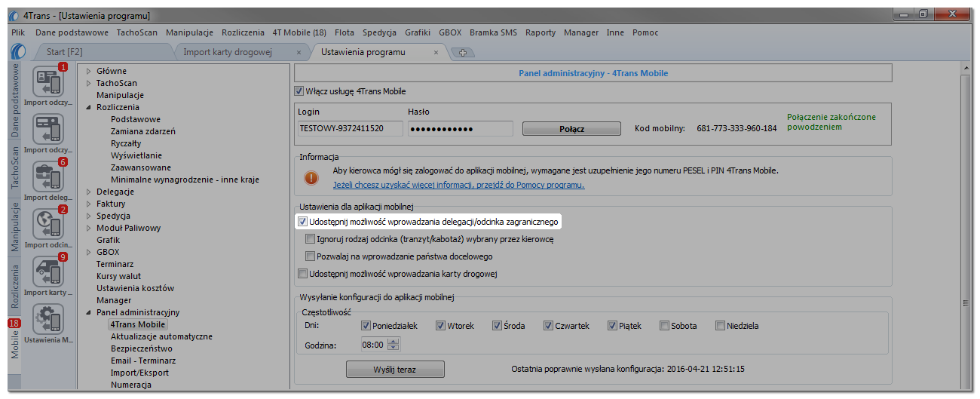
Task: Check the Sobota day checkbox
Action: (664, 326)
